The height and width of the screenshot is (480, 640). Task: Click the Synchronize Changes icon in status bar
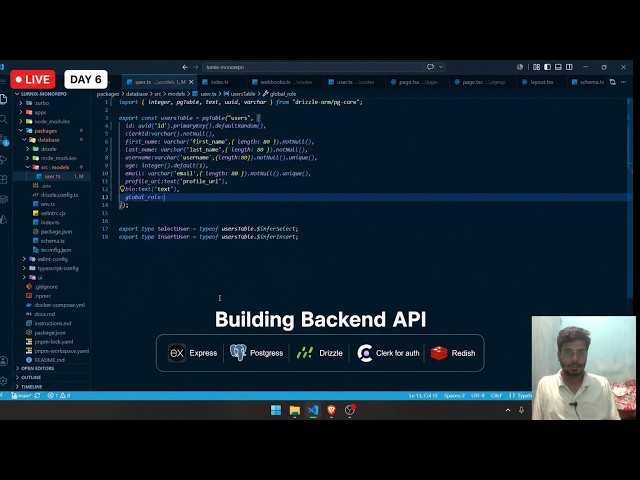click(38, 396)
